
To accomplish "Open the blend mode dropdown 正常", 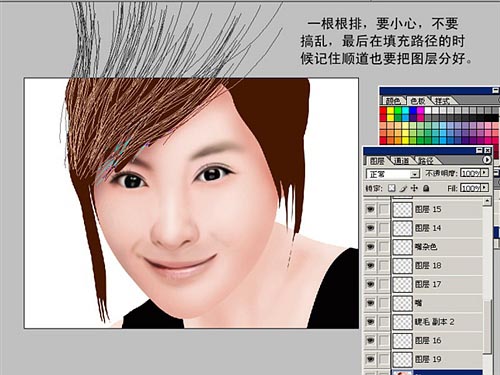I will (392, 174).
